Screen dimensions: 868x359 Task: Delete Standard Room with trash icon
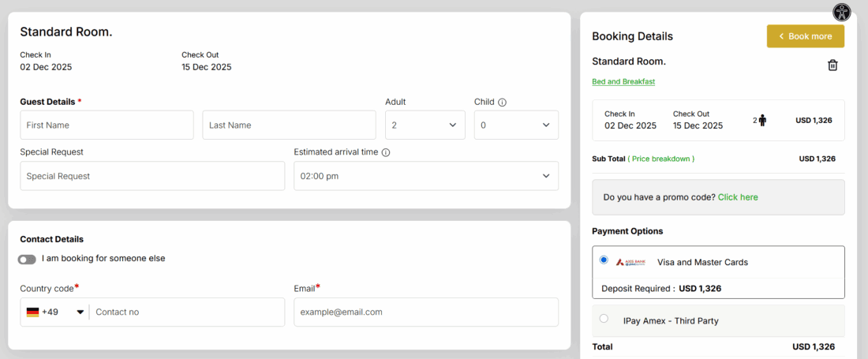pyautogui.click(x=832, y=65)
